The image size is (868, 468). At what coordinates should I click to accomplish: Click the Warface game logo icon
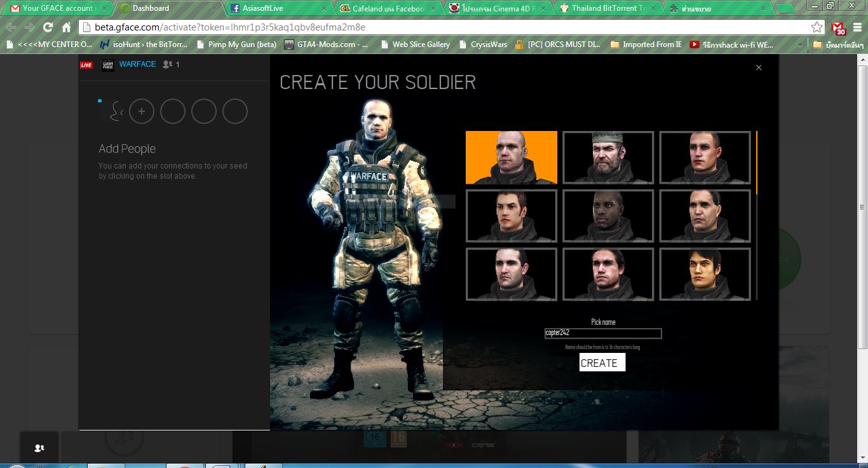[108, 65]
